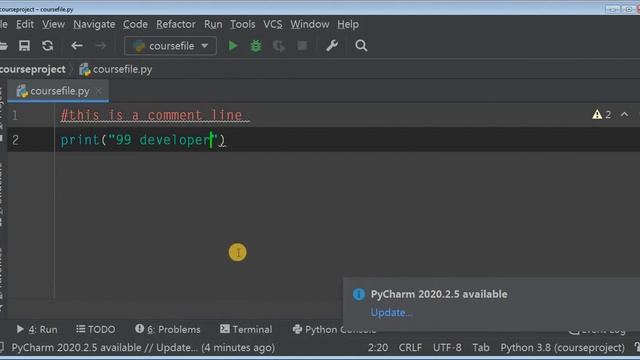This screenshot has height=360, width=640.
Task: Run with coverage icon
Action: point(279,46)
